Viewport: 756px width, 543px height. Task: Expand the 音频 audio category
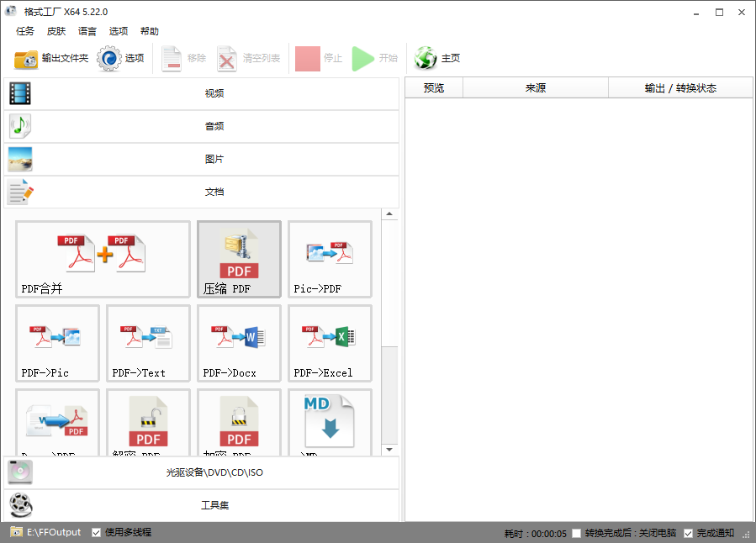[202, 126]
